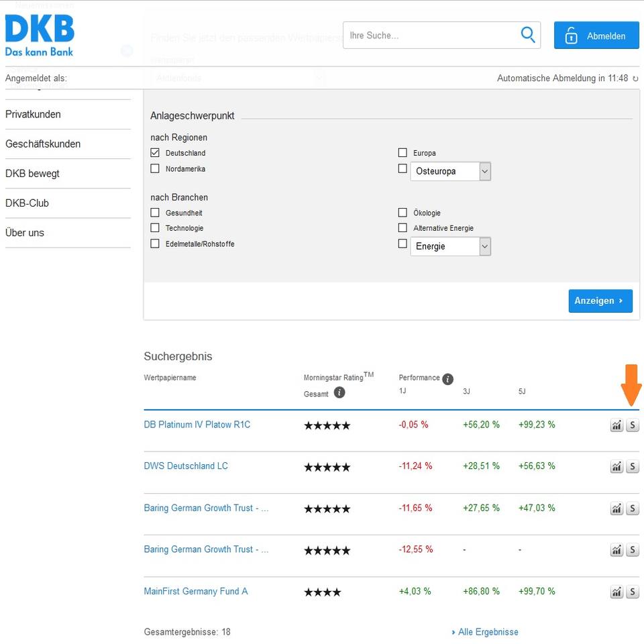The image size is (644, 644).
Task: Open chart icon for Baring fund with -11,65 %
Action: click(x=616, y=508)
